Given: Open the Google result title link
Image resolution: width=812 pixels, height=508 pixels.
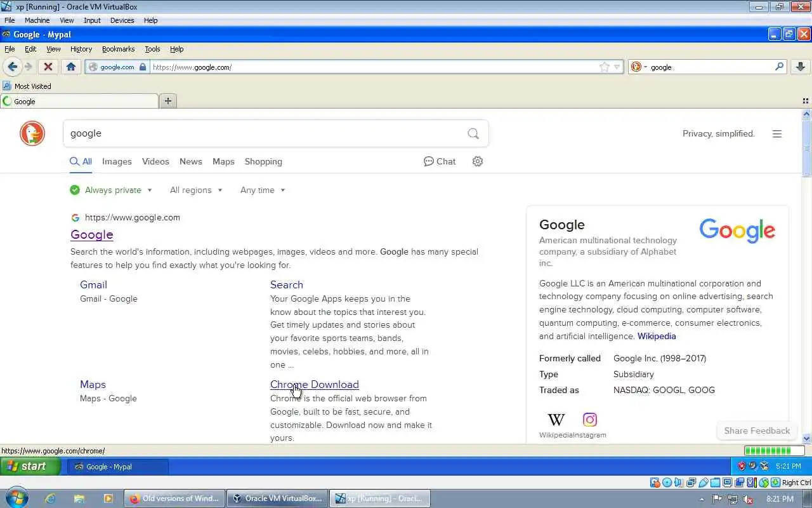Looking at the screenshot, I should coord(92,234).
